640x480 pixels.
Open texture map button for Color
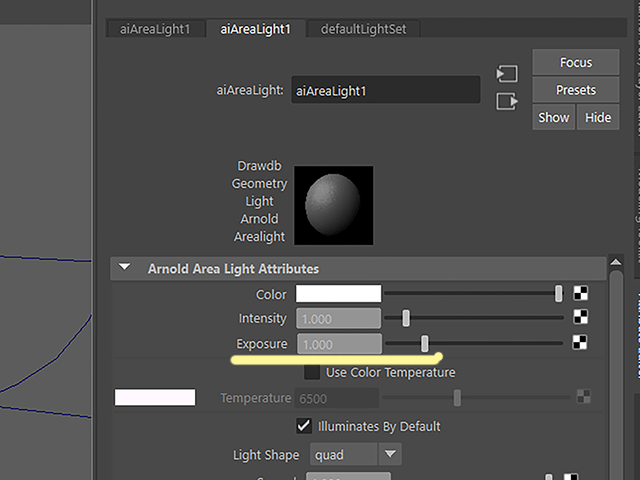(x=581, y=293)
